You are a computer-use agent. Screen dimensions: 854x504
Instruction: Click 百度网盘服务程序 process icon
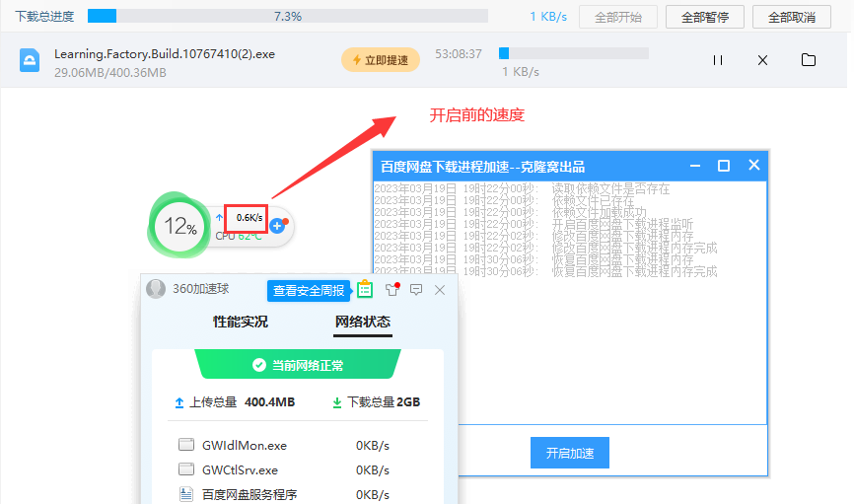click(186, 494)
